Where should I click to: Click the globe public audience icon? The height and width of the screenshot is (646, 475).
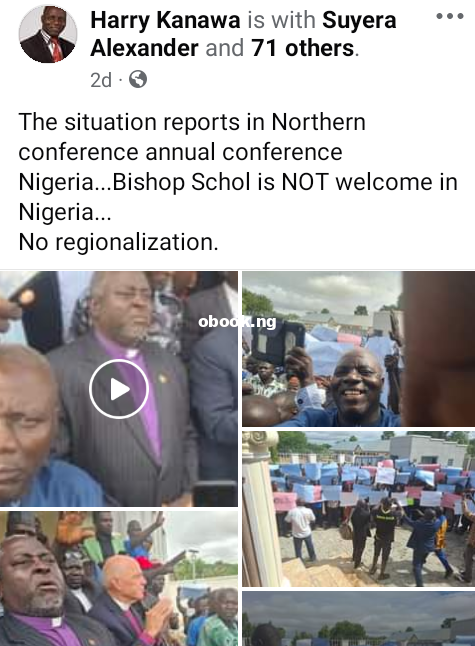coord(138,79)
